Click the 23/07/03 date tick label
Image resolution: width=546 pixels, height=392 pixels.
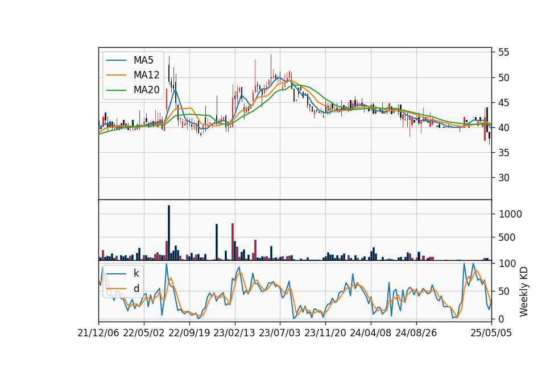(x=280, y=333)
